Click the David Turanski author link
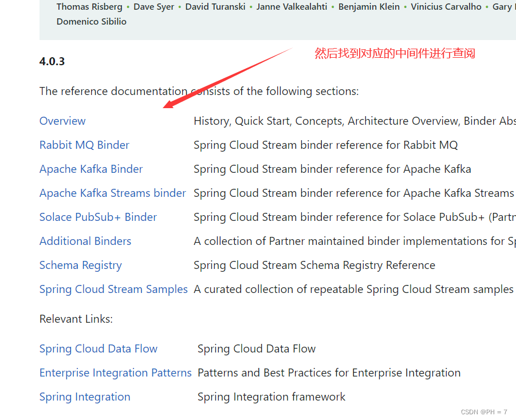516x420 pixels. (x=215, y=7)
